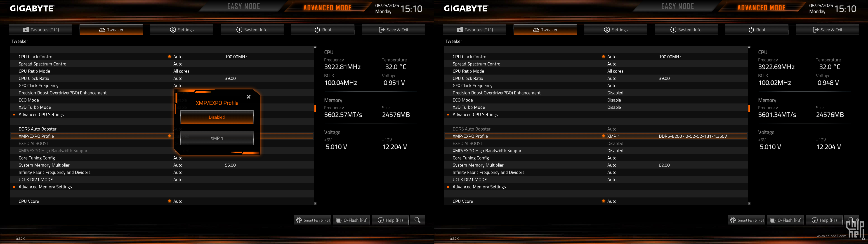Open Spread Spectrum Control Auto, right screen
The height and width of the screenshot is (244, 868).
[x=612, y=64]
